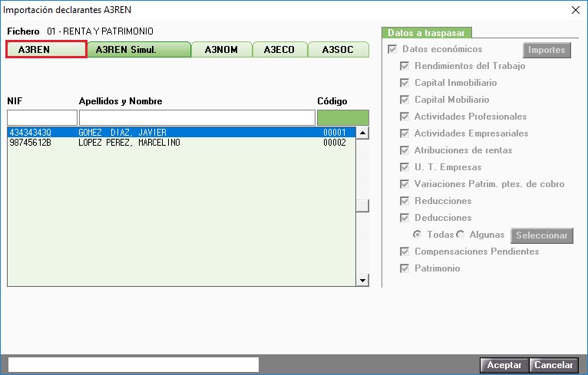Uncheck Rendimientos del Trabajo
588x375 pixels.
[405, 66]
